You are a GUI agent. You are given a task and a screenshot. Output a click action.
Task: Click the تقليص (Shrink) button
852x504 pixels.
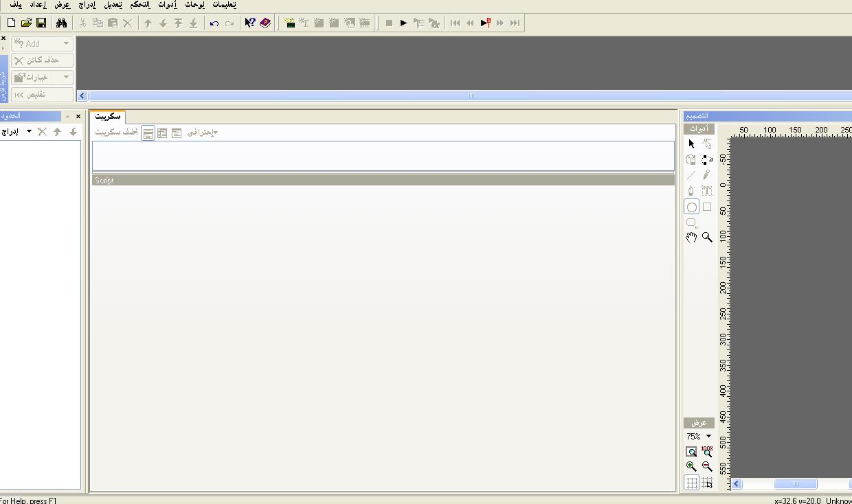[43, 95]
